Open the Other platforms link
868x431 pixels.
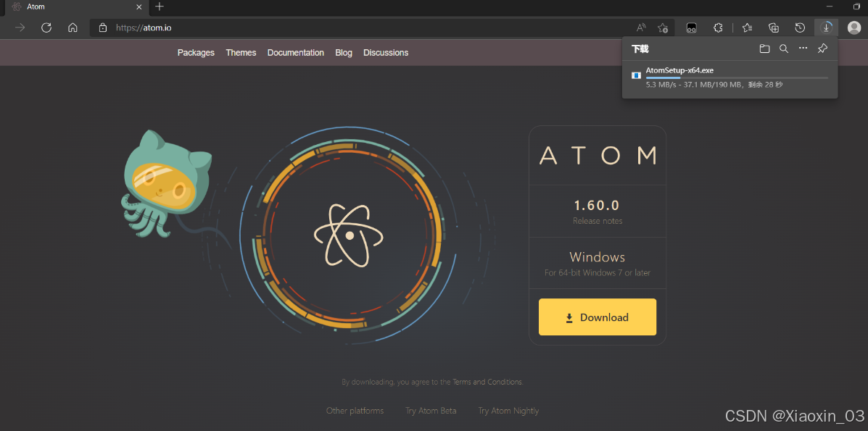(355, 411)
